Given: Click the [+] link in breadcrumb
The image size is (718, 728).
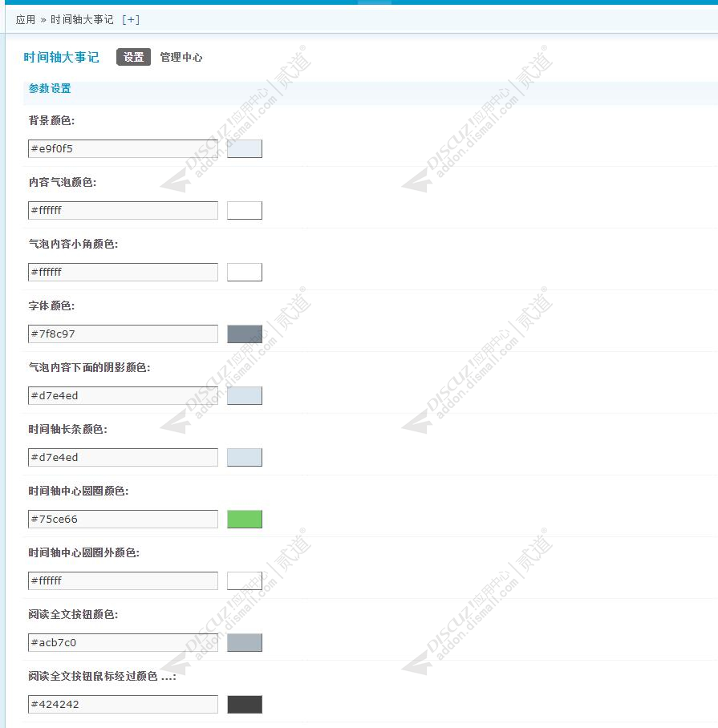Looking at the screenshot, I should [131, 19].
